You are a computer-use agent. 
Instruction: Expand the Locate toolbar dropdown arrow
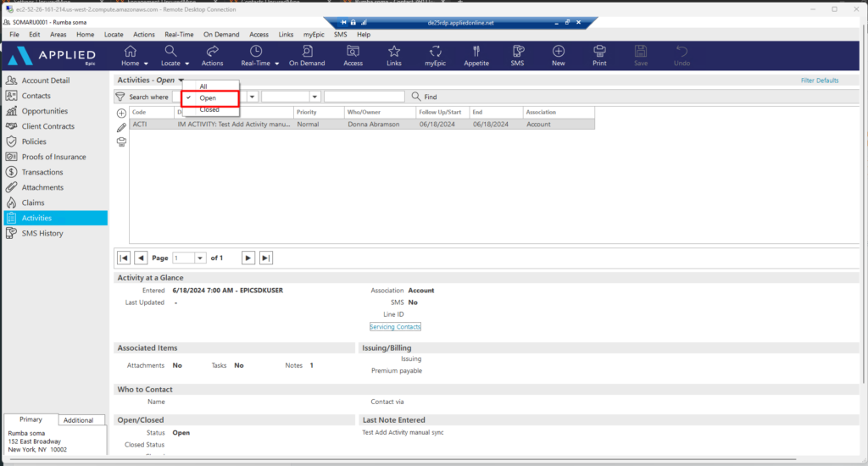(x=187, y=64)
